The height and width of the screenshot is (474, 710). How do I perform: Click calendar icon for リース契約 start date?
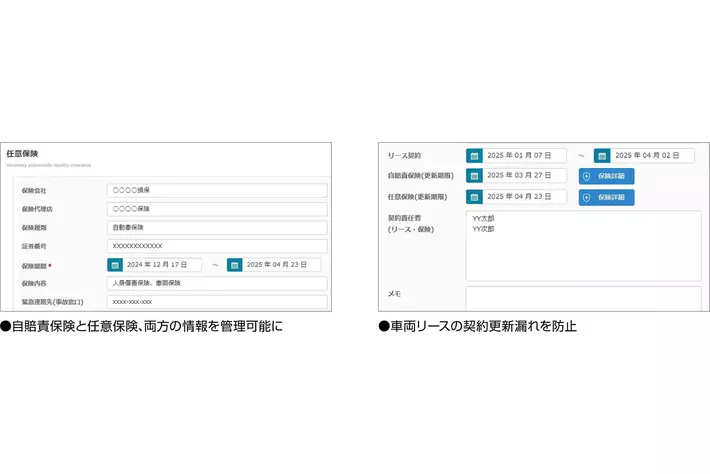pyautogui.click(x=474, y=156)
